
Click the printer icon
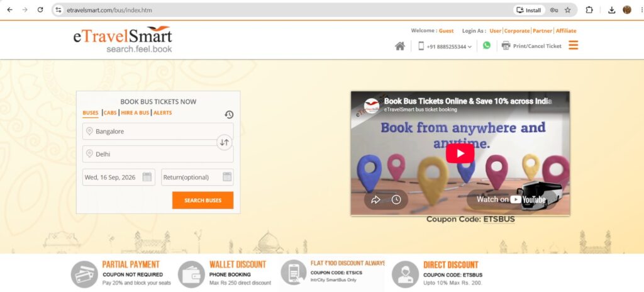pyautogui.click(x=506, y=46)
